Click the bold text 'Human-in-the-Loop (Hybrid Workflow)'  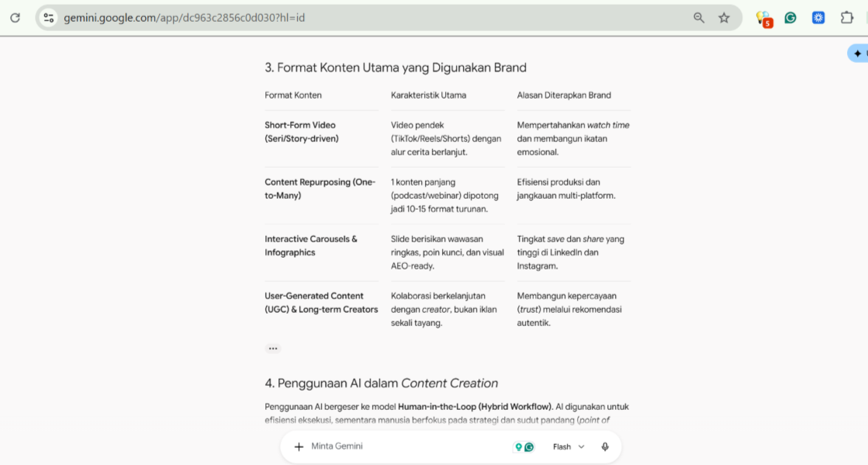[475, 407]
